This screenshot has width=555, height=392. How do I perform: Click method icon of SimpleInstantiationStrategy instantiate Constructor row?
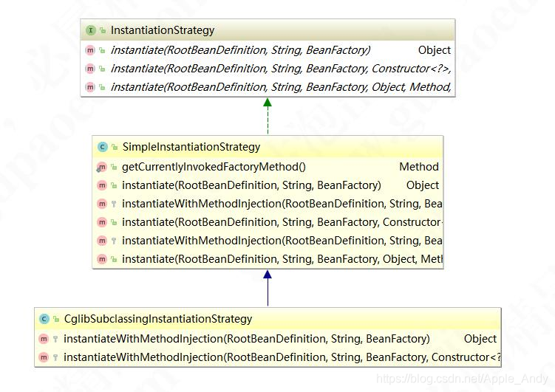[102, 222]
